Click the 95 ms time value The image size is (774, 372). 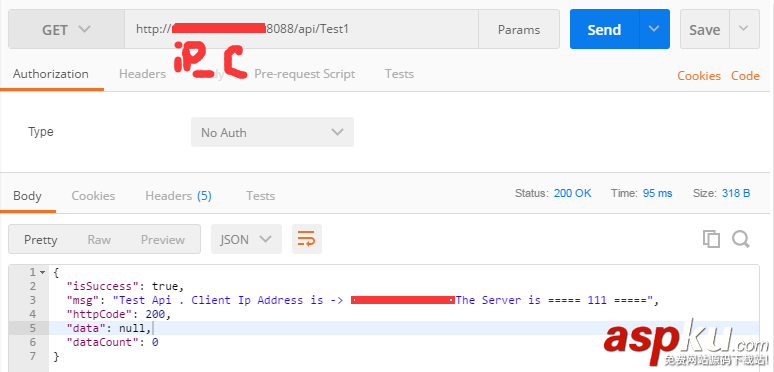pos(658,193)
